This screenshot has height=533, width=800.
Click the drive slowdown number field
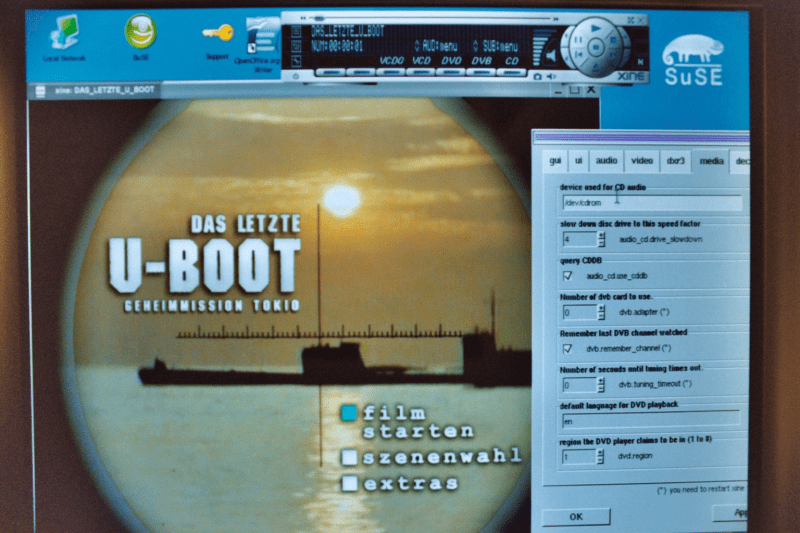pyautogui.click(x=580, y=239)
